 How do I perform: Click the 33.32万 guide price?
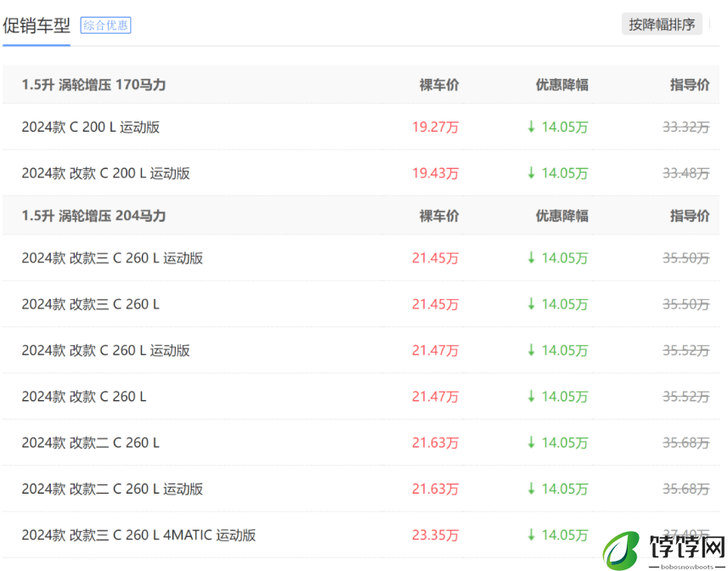pyautogui.click(x=686, y=127)
